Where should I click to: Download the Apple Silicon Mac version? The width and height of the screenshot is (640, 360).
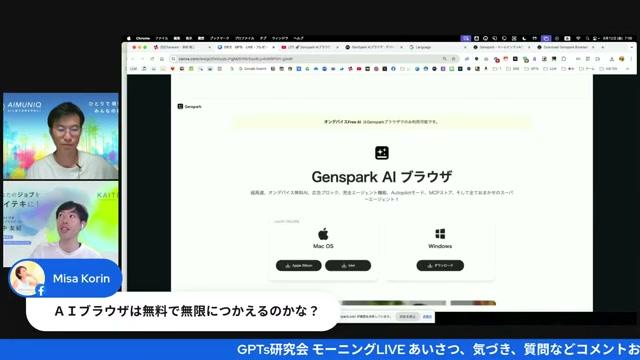tap(299, 266)
